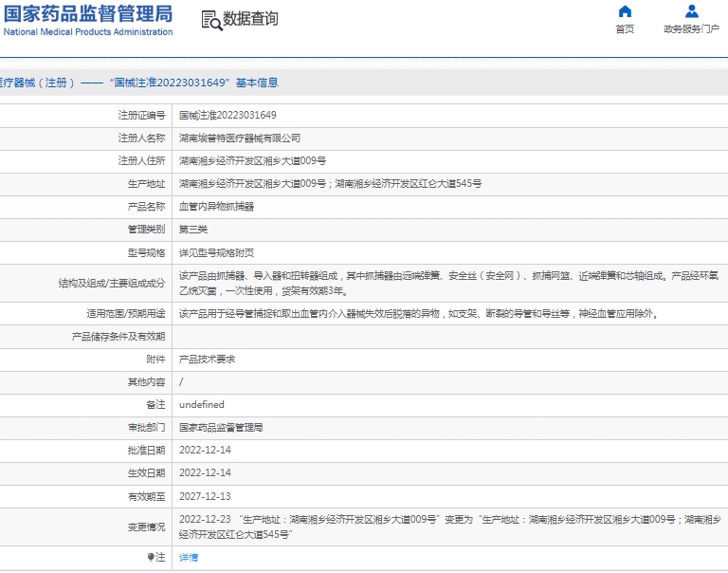Click the 基本信息 section heading
Image resolution: width=728 pixels, height=573 pixels.
(x=257, y=83)
